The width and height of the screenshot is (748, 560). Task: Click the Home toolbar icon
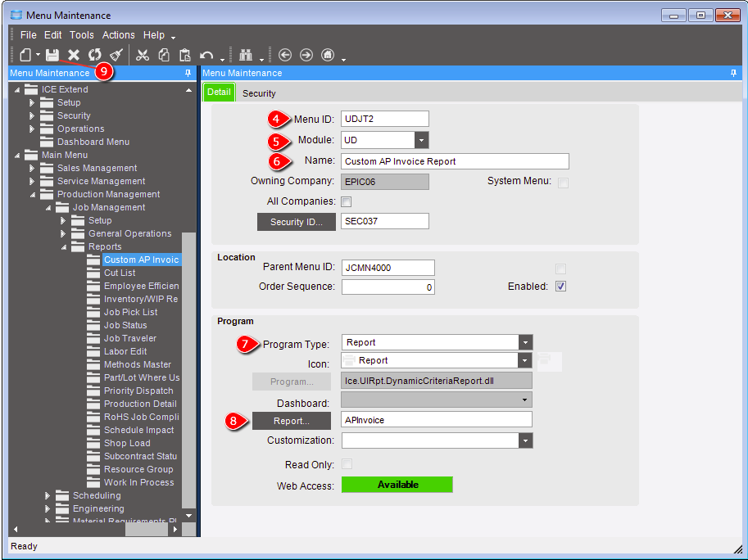pos(328,55)
